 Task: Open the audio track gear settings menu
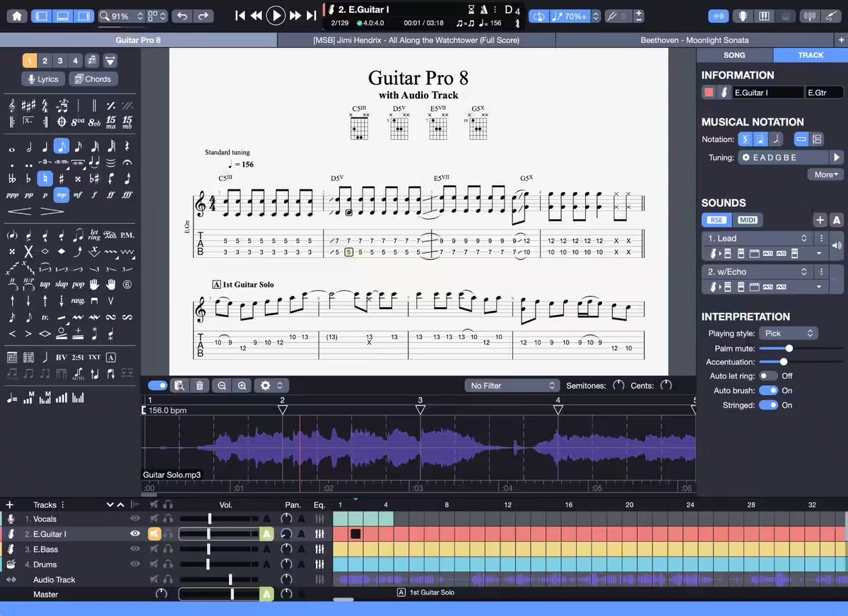coord(272,386)
